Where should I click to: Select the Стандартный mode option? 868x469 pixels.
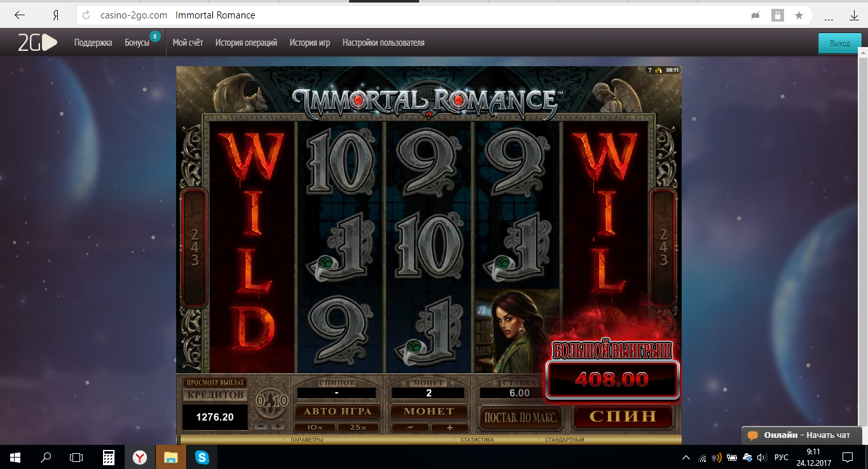coord(560,440)
